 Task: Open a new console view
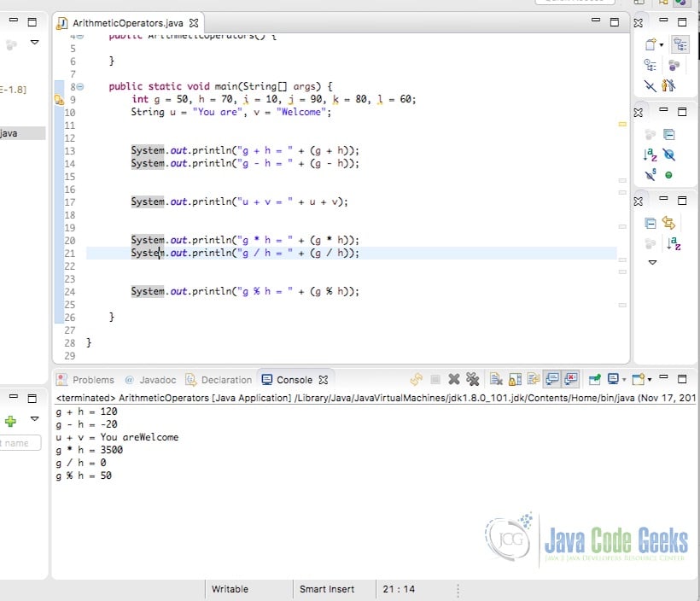636,379
